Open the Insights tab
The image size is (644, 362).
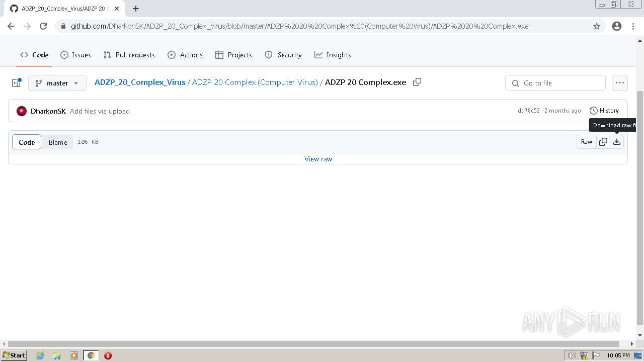(x=333, y=55)
